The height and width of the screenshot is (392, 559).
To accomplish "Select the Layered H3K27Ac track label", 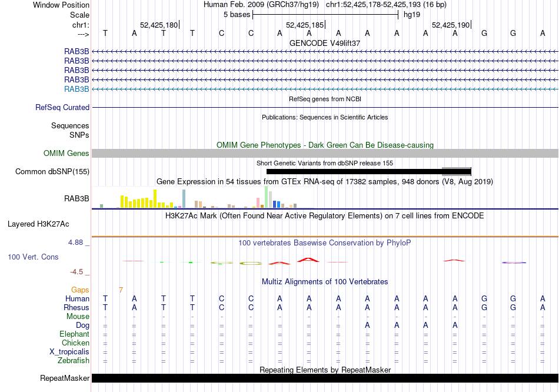I will (38, 224).
